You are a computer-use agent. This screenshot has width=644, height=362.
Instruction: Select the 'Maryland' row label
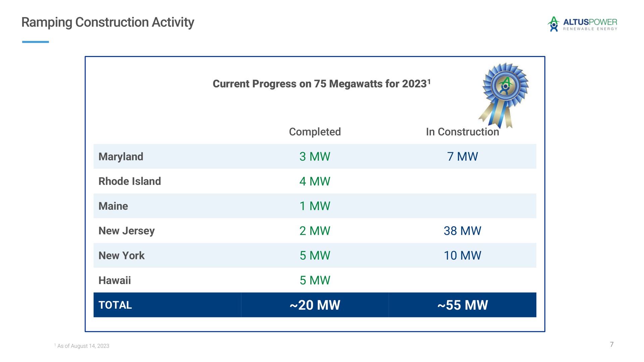pos(121,157)
